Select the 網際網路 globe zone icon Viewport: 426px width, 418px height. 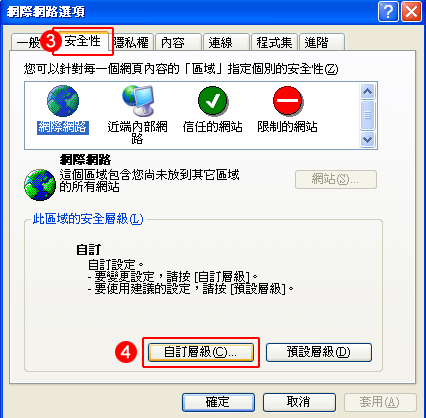pos(63,101)
